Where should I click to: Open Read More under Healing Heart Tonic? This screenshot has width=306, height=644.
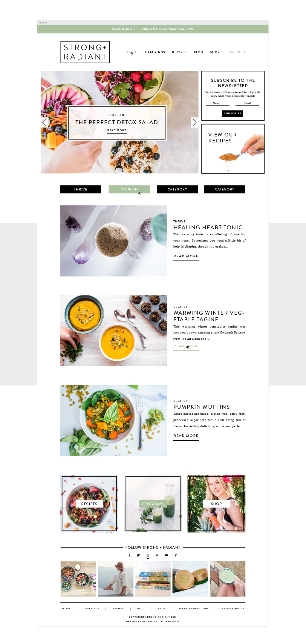coord(186,256)
